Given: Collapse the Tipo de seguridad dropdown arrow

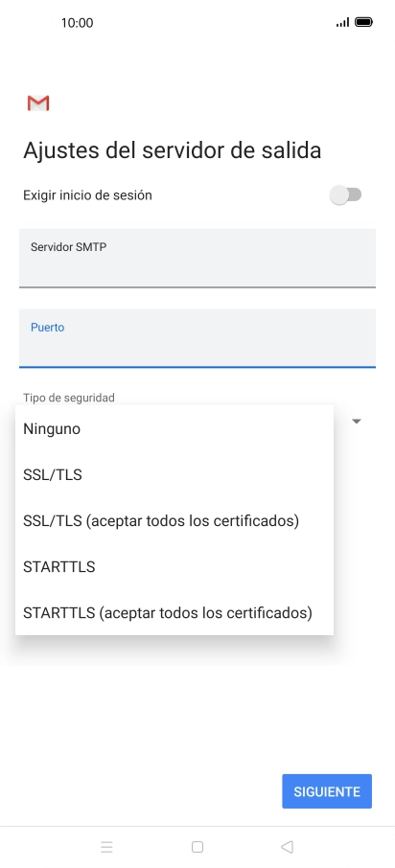Looking at the screenshot, I should click(357, 422).
